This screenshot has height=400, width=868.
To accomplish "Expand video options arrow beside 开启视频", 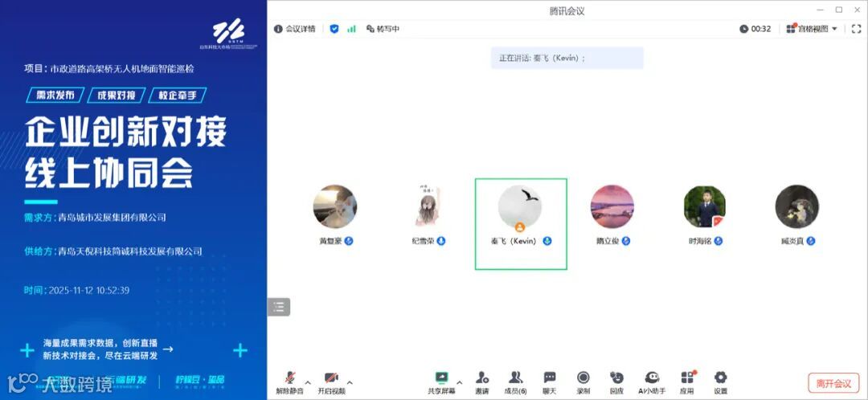I will click(350, 382).
